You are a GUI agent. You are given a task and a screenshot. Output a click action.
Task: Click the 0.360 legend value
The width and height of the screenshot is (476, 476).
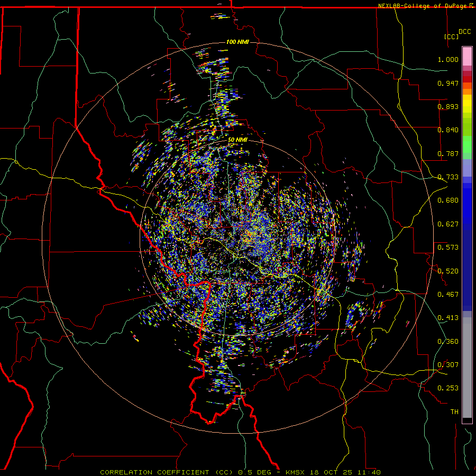tap(448, 342)
